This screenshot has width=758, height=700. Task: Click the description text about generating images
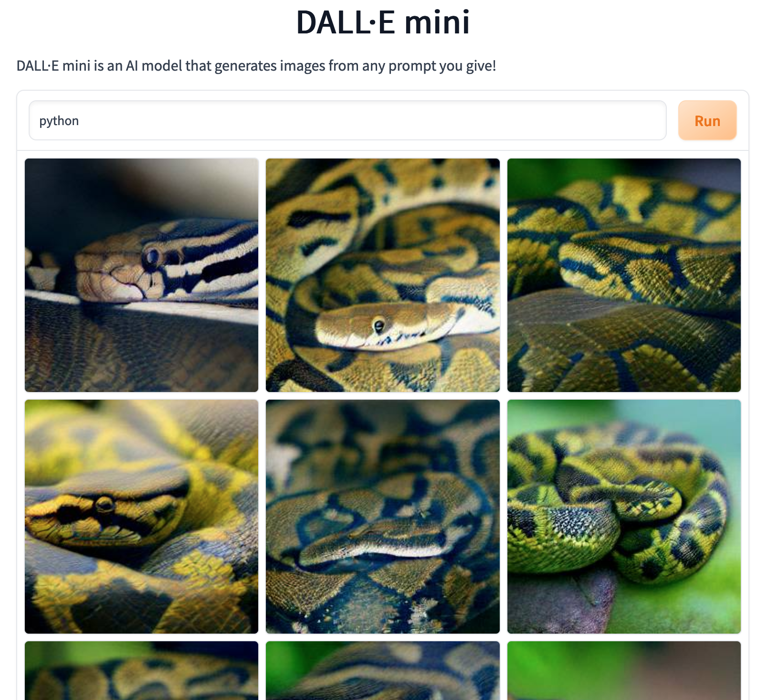pyautogui.click(x=256, y=65)
